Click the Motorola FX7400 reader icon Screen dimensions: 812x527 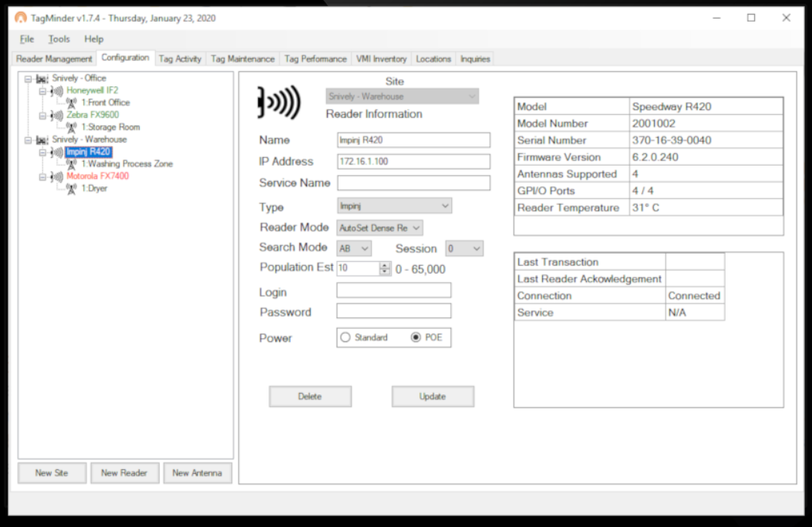pyautogui.click(x=56, y=176)
